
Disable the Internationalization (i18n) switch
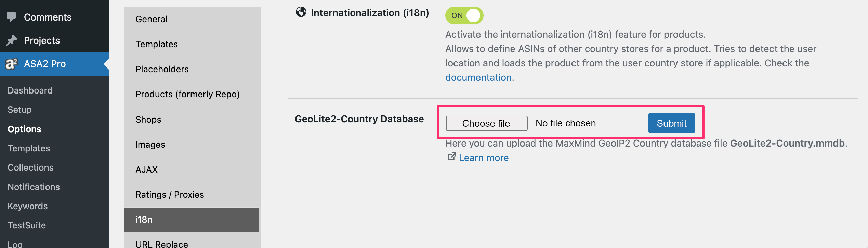464,15
